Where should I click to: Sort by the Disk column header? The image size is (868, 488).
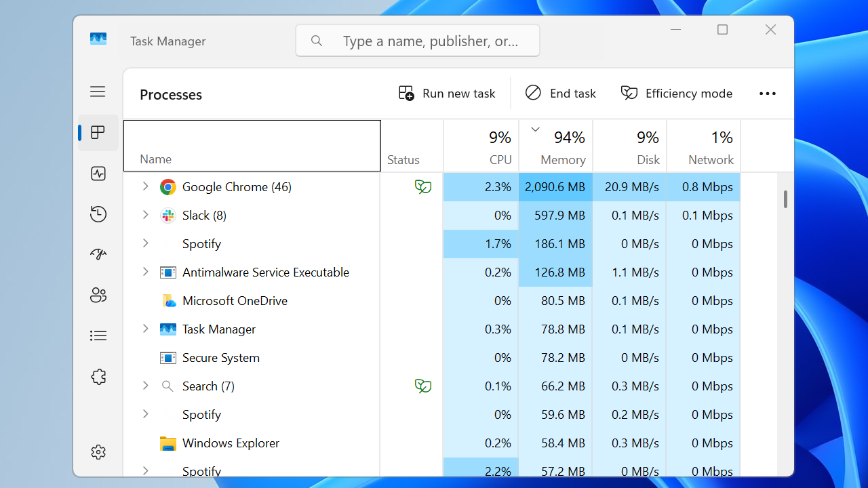click(630, 146)
